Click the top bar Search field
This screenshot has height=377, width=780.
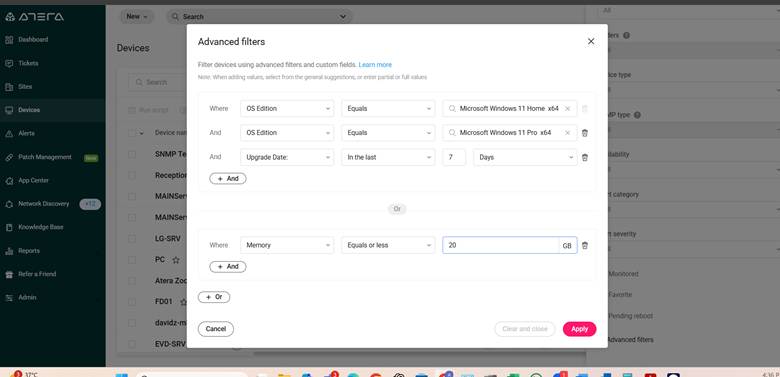(259, 16)
